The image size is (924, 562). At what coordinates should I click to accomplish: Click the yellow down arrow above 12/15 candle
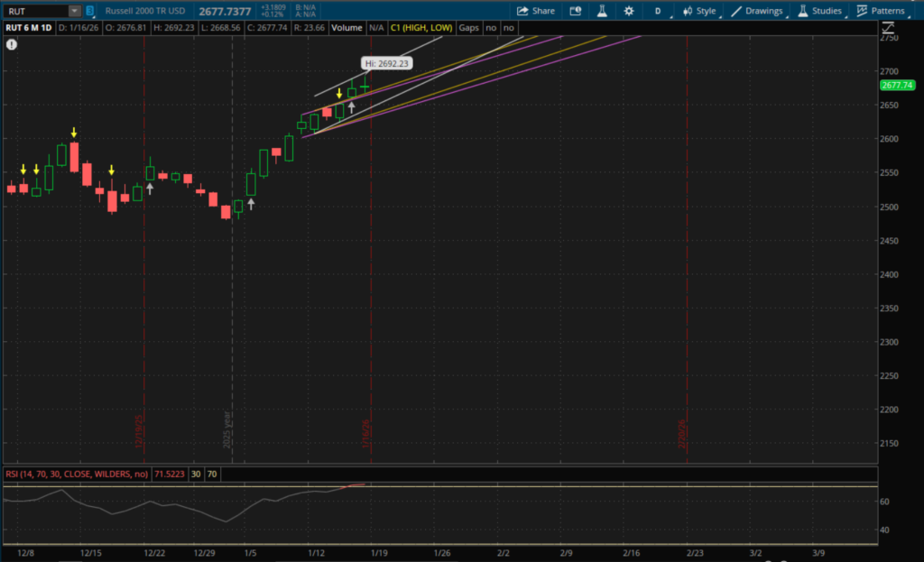click(x=74, y=133)
